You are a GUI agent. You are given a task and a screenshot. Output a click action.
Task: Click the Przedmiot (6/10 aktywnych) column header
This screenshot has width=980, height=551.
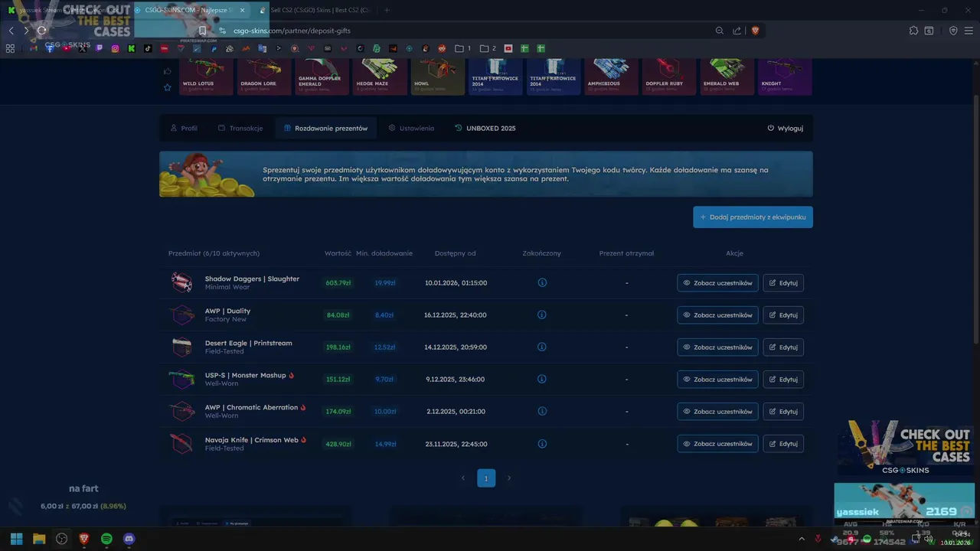(214, 253)
